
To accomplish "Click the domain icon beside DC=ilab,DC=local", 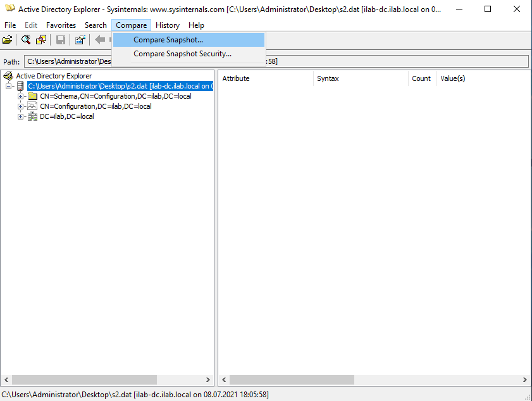I will pos(32,116).
